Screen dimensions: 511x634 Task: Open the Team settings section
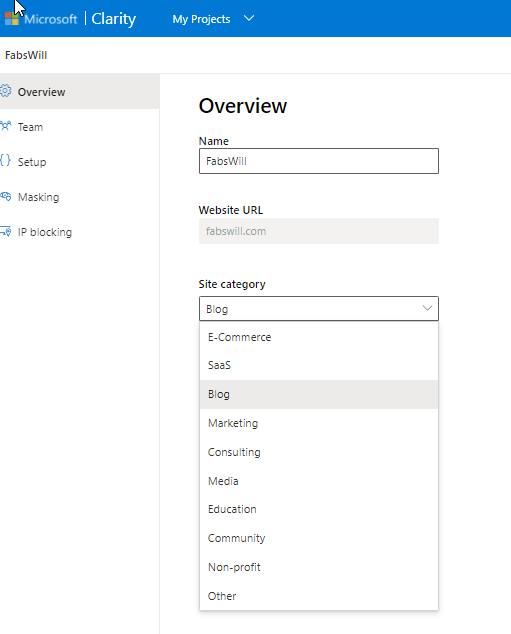[x=79, y=127]
